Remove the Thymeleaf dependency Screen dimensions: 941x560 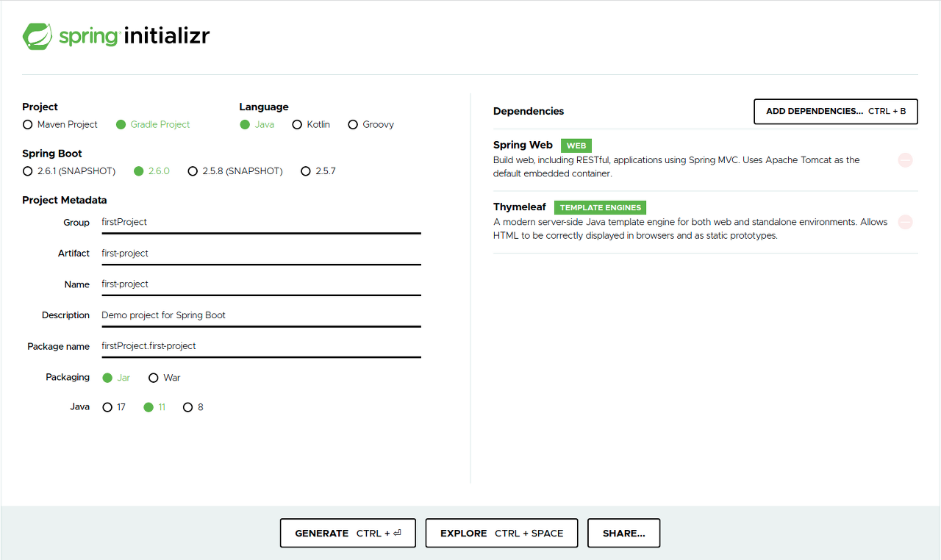click(905, 221)
